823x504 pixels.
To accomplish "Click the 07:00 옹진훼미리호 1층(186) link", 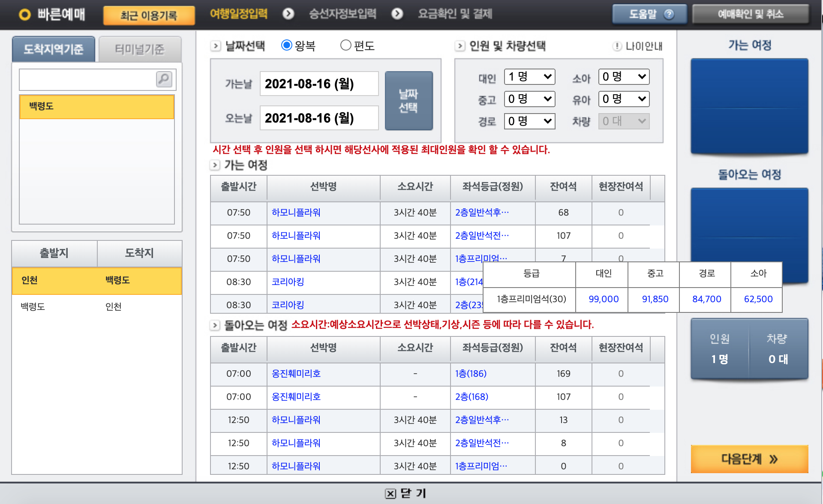I will [x=471, y=374].
